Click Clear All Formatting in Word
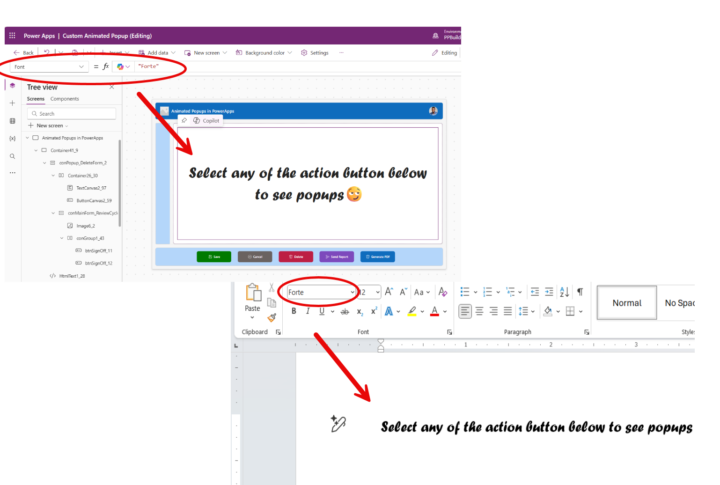The height and width of the screenshot is (485, 720). [x=443, y=292]
